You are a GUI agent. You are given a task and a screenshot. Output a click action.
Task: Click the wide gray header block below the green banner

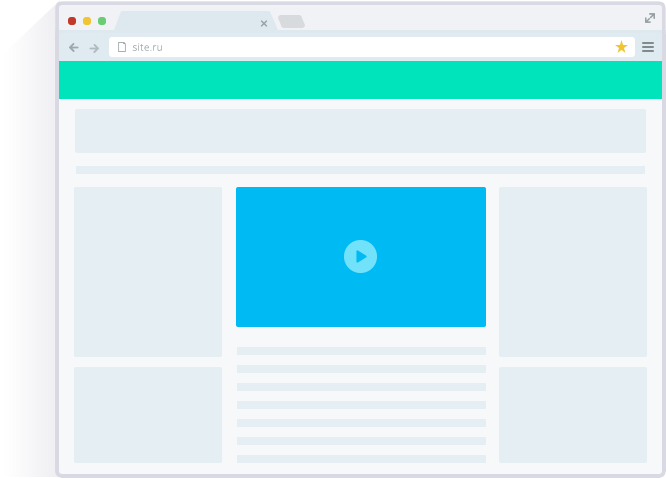point(360,131)
